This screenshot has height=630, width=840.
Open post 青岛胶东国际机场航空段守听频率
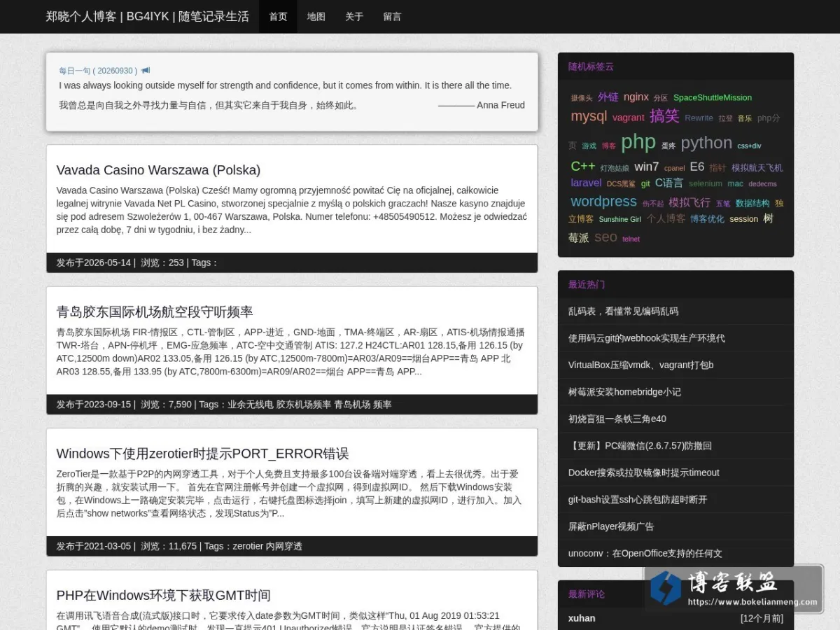155,312
